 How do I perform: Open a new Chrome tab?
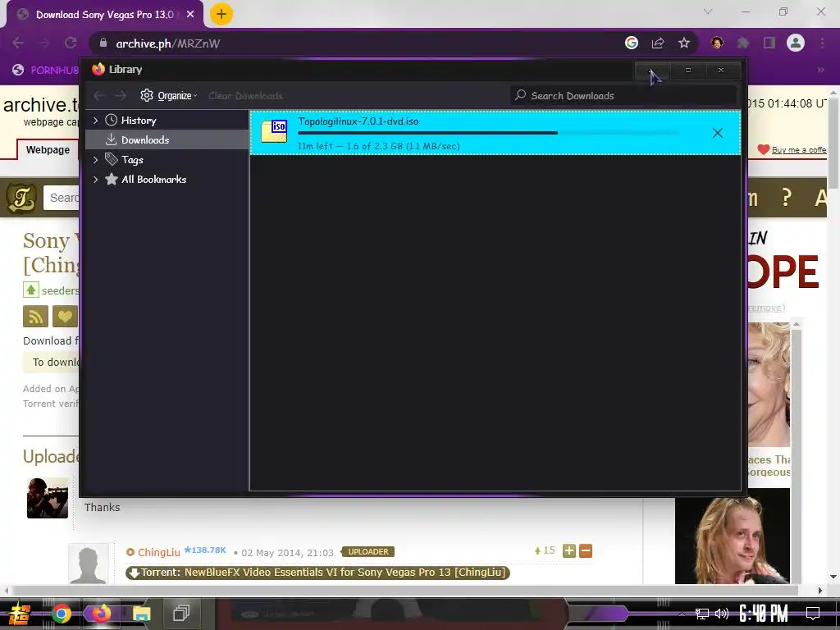click(221, 14)
